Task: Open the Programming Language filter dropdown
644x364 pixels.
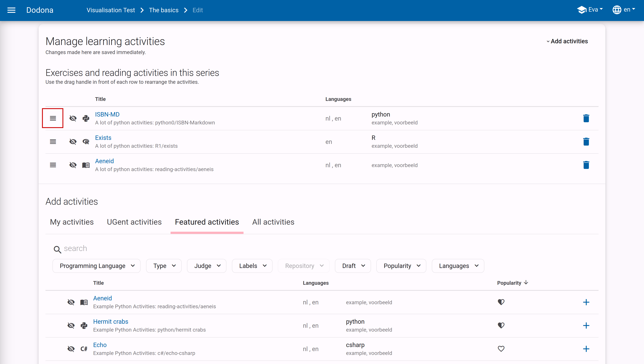Action: [x=96, y=266]
